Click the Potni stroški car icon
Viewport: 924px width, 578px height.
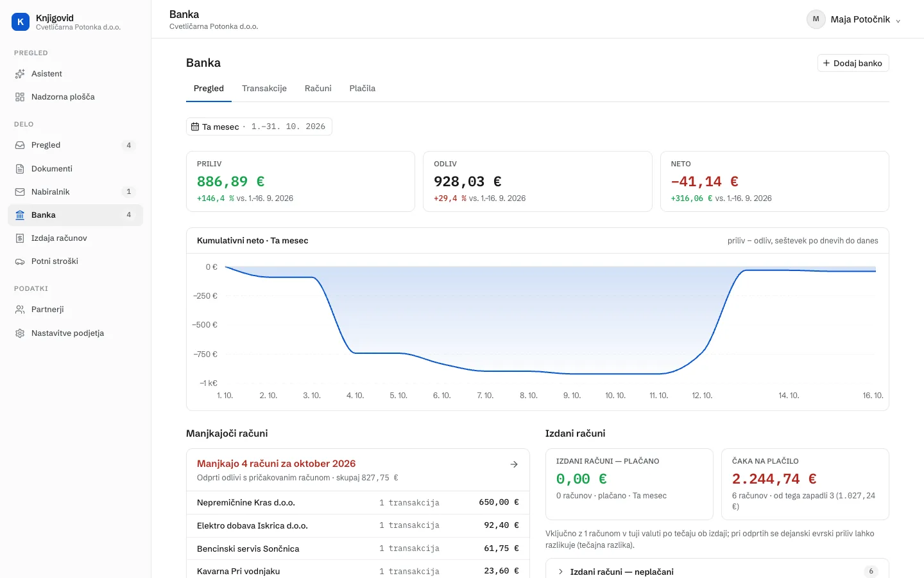pyautogui.click(x=20, y=261)
